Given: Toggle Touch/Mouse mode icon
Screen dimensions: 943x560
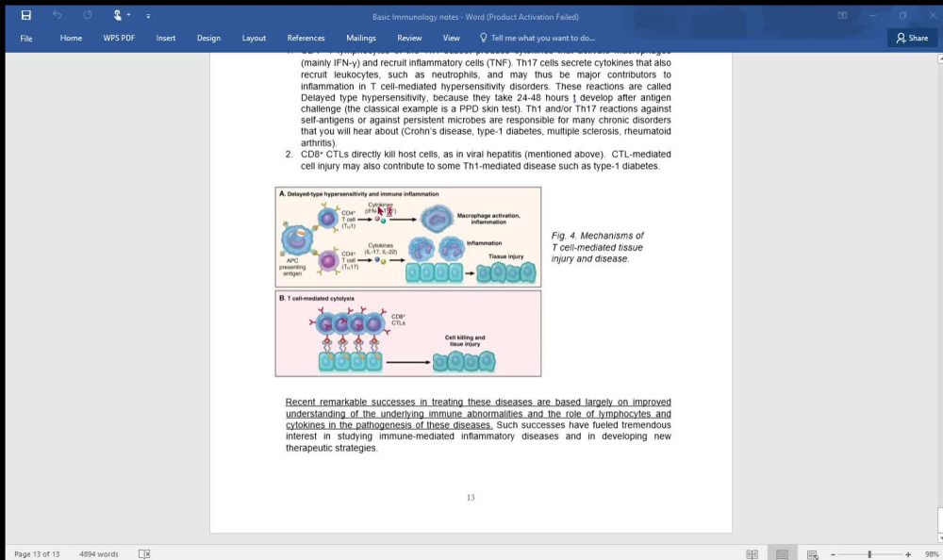Looking at the screenshot, I should tap(117, 15).
